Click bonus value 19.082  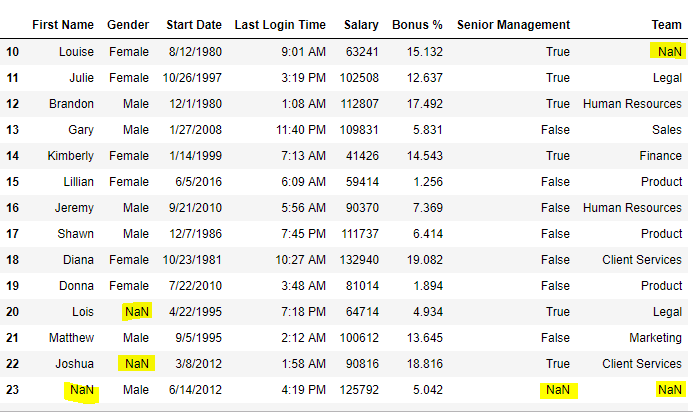click(x=425, y=260)
